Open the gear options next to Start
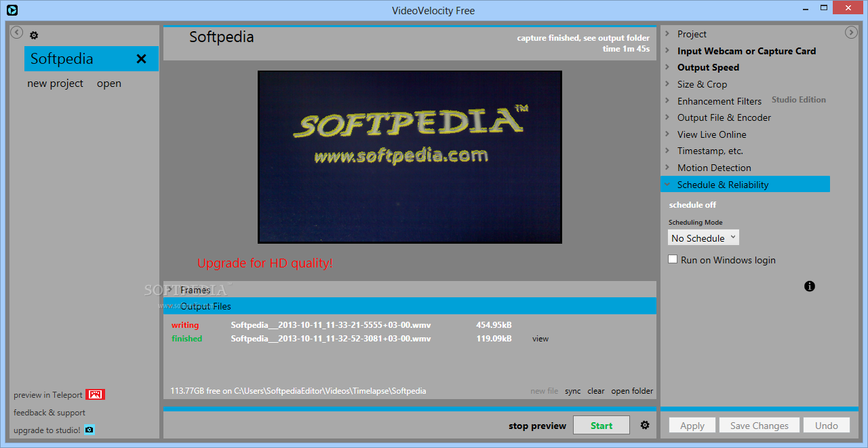The width and height of the screenshot is (868, 448). (x=645, y=426)
